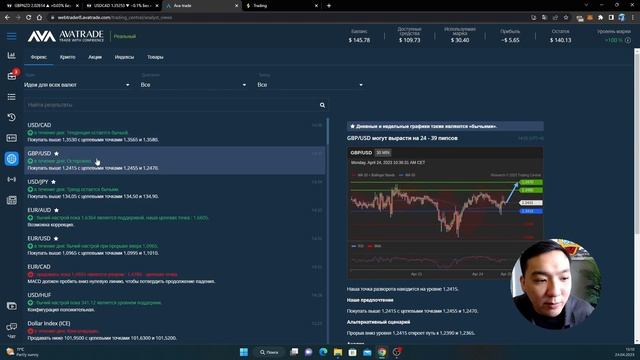Screen dimensions: 640x360
Task: Open Microsoft Edge from the taskbar
Action: 323,352
